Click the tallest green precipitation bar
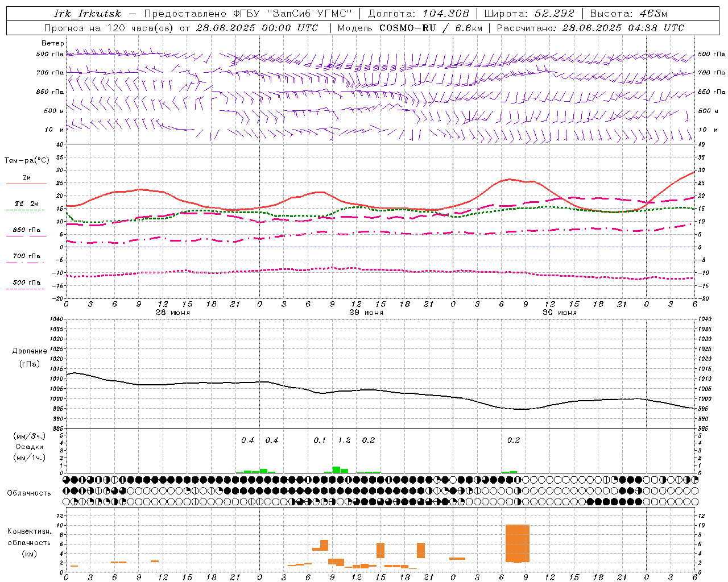Viewport: 728px width, 582px height. [x=336, y=470]
